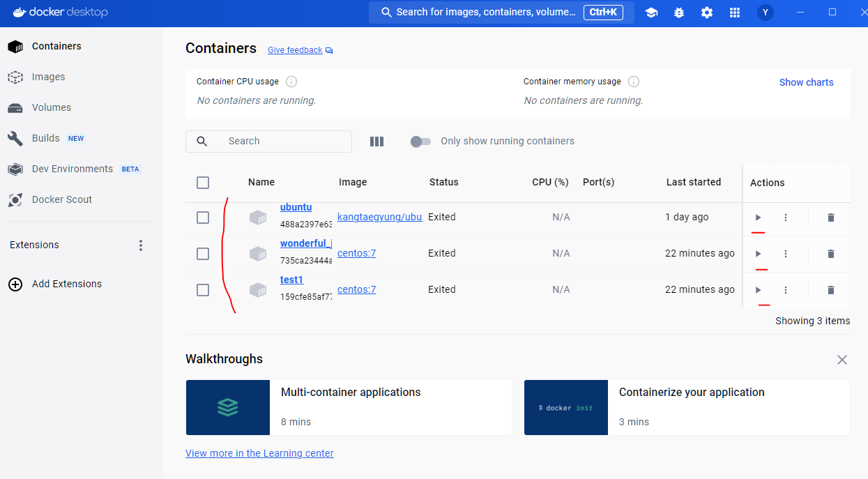Viewport: 868px width, 479px height.
Task: Open centos:7 image link in wonderful_ row
Action: [357, 253]
